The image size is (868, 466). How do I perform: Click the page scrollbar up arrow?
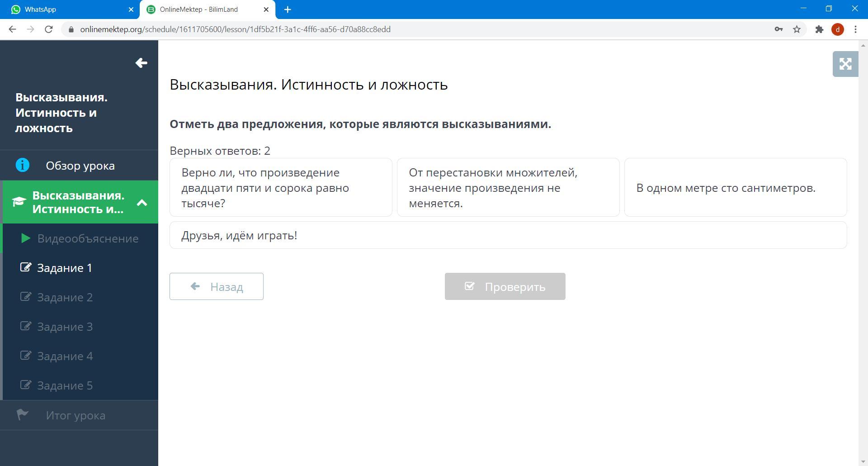(x=863, y=45)
